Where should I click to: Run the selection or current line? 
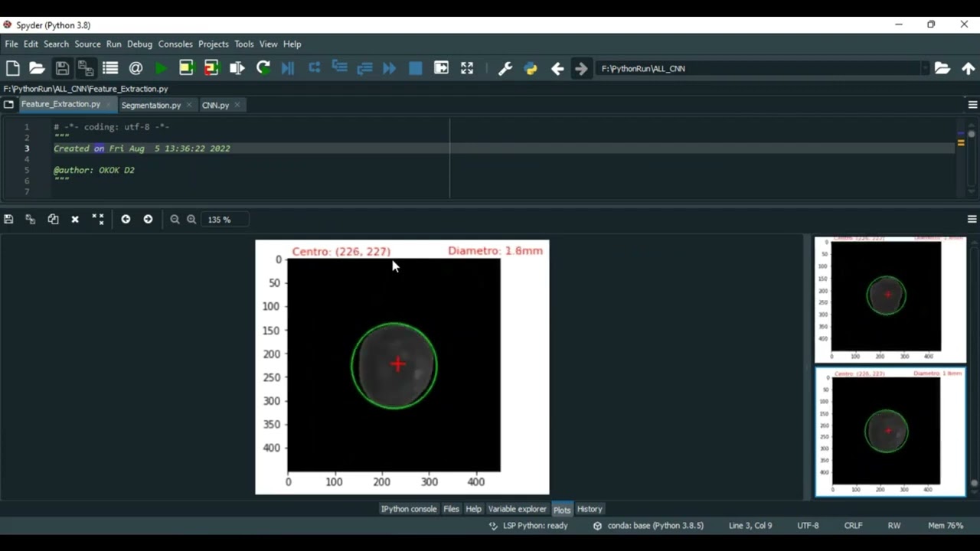(x=237, y=68)
